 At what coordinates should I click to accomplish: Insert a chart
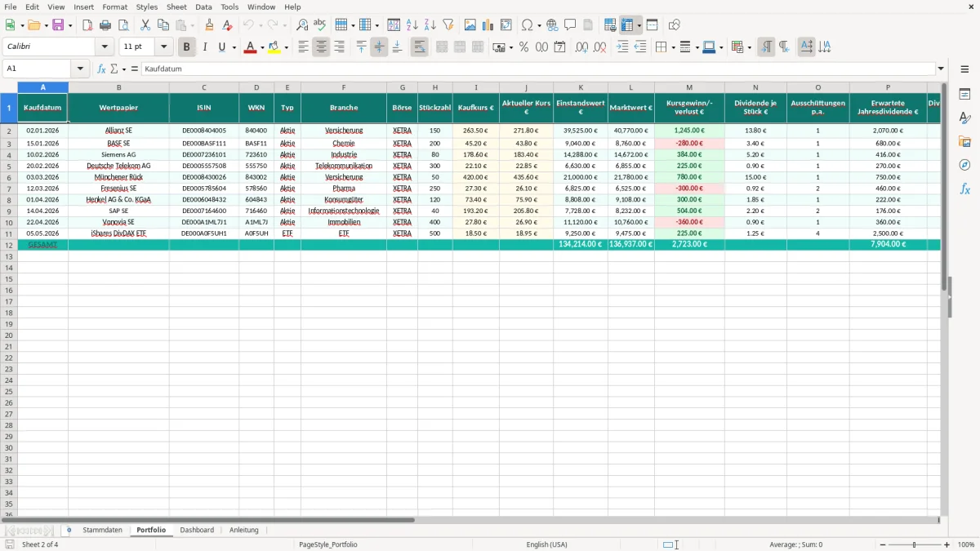coord(488,25)
